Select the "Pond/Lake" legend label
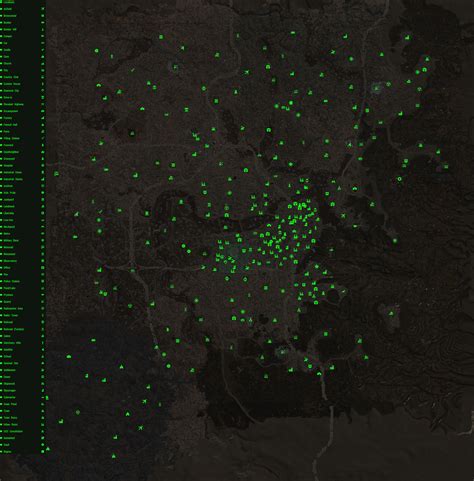Image resolution: width=474 pixels, height=481 pixels. pyautogui.click(x=9, y=288)
